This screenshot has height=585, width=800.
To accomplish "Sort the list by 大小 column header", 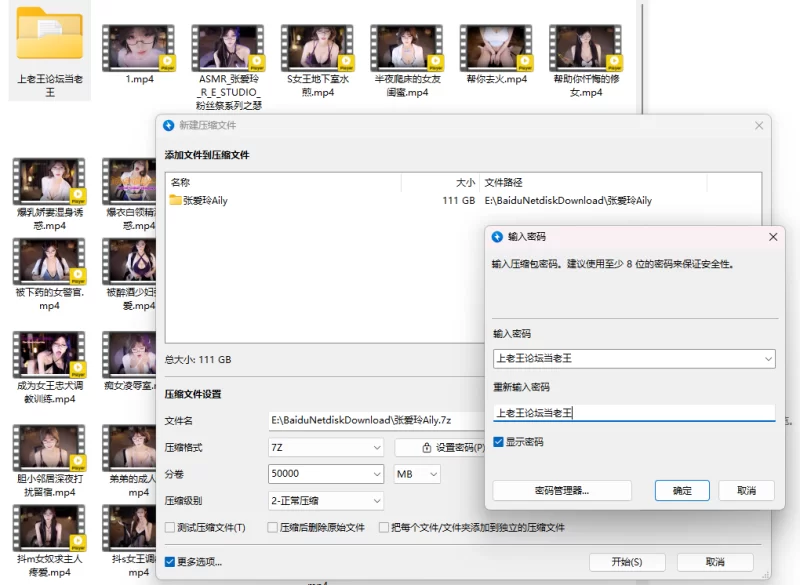I will [465, 183].
